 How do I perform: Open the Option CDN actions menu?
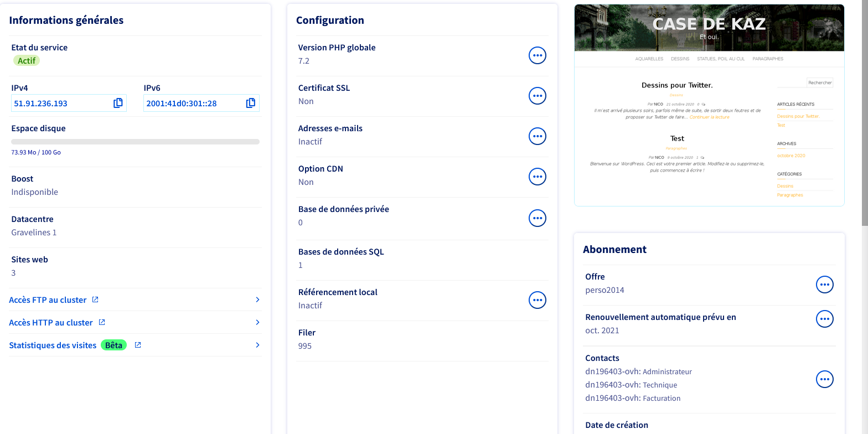(537, 177)
